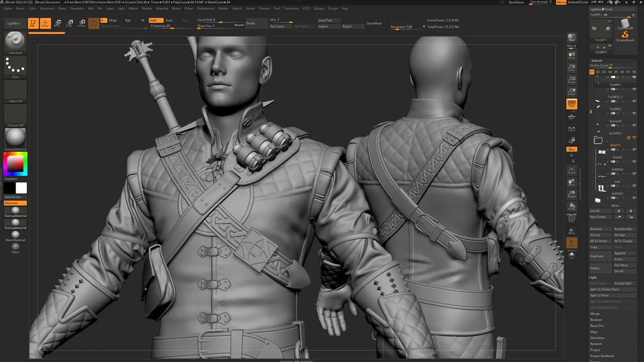Enable the Floor grid icon
644x362 pixels.
coord(572,116)
